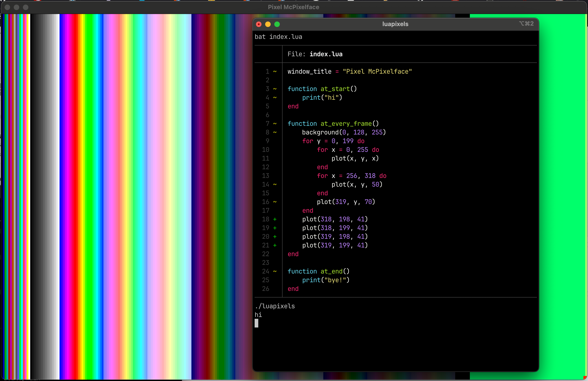The image size is (588, 381).
Task: Close the luapixels terminal window
Action: coord(259,24)
